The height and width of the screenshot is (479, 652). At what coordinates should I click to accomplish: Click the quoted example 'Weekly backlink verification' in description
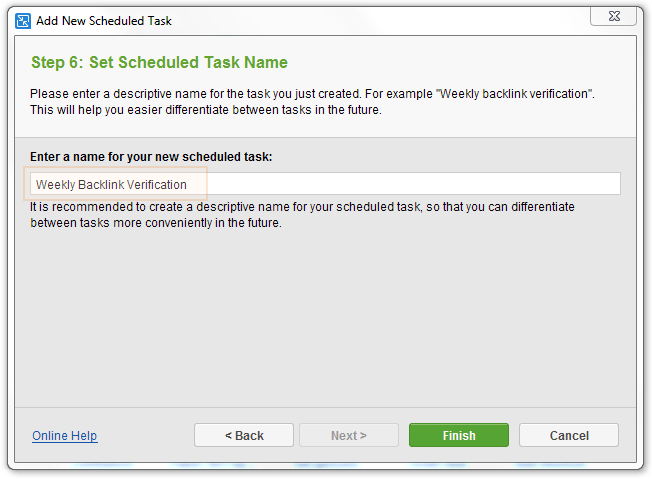coord(515,94)
